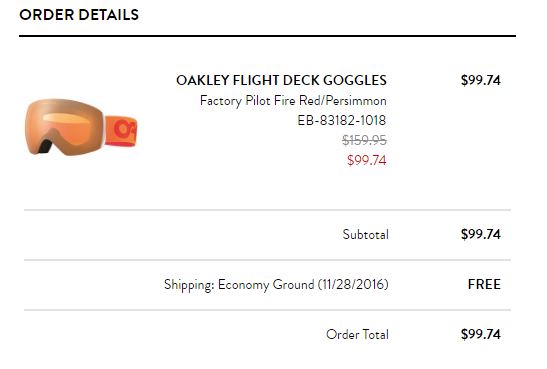Image resolution: width=547 pixels, height=369 pixels.
Task: Click the black rule under ORDER DETAILS
Action: 267,36
